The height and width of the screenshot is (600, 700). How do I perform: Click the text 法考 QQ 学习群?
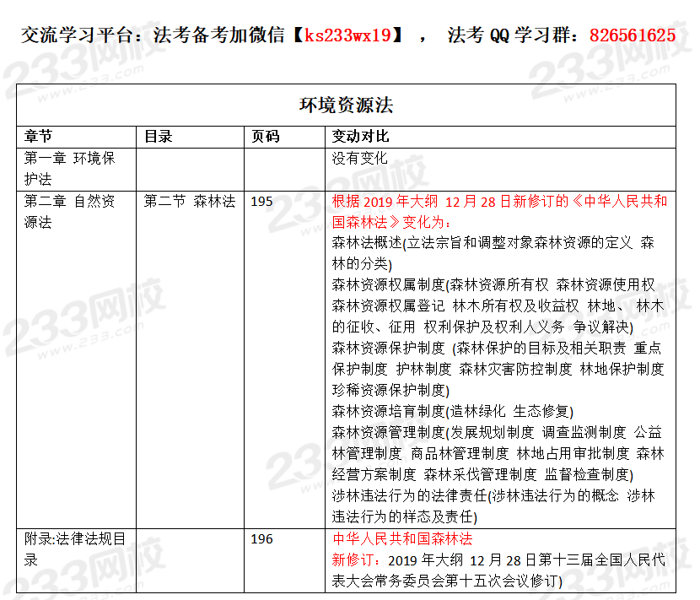pyautogui.click(x=507, y=35)
